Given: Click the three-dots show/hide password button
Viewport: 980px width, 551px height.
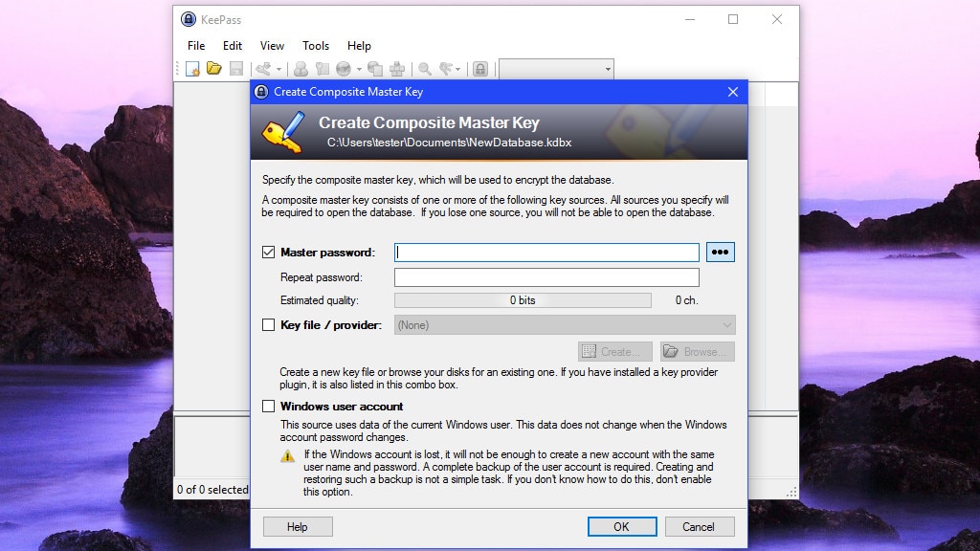Looking at the screenshot, I should click(x=720, y=252).
